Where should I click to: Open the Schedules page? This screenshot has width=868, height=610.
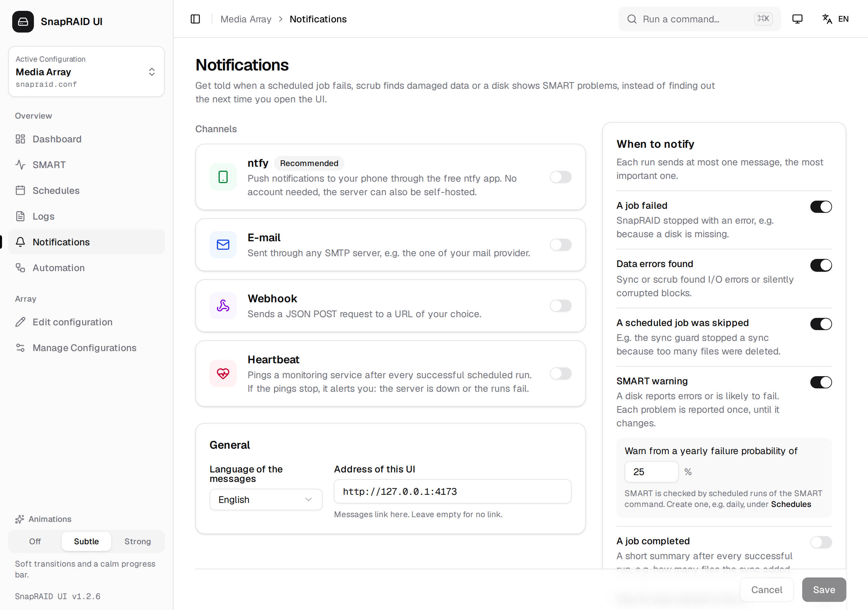point(86,190)
